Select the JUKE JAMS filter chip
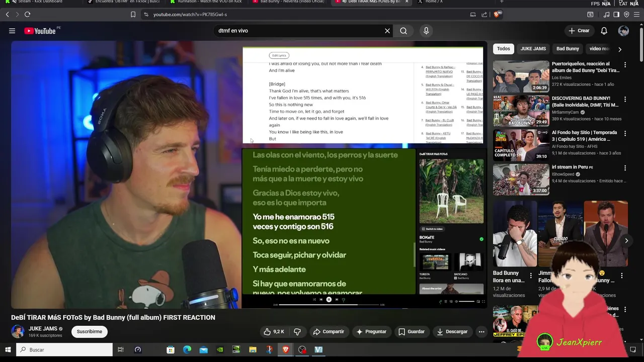Screen dimensions: 644x362 pyautogui.click(x=533, y=49)
